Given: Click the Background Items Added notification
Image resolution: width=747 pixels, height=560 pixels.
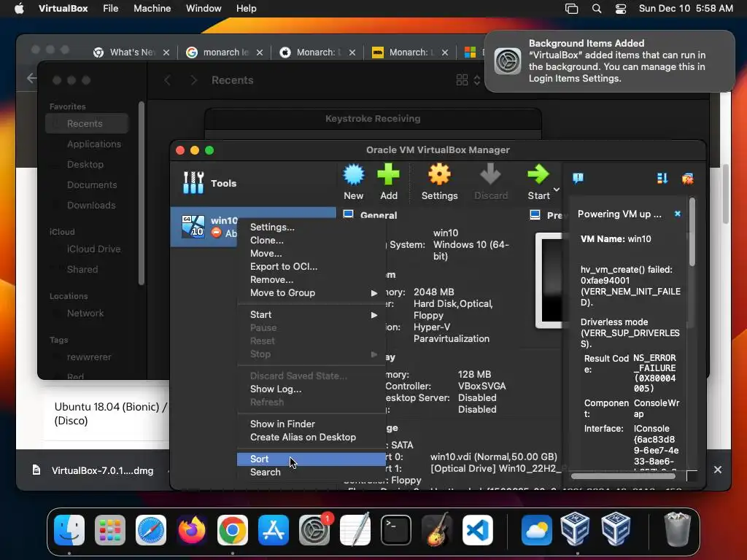Looking at the screenshot, I should coord(609,61).
